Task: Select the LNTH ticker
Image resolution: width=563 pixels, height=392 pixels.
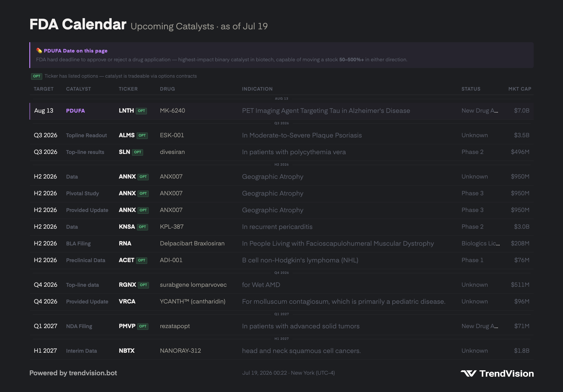Action: [x=126, y=111]
